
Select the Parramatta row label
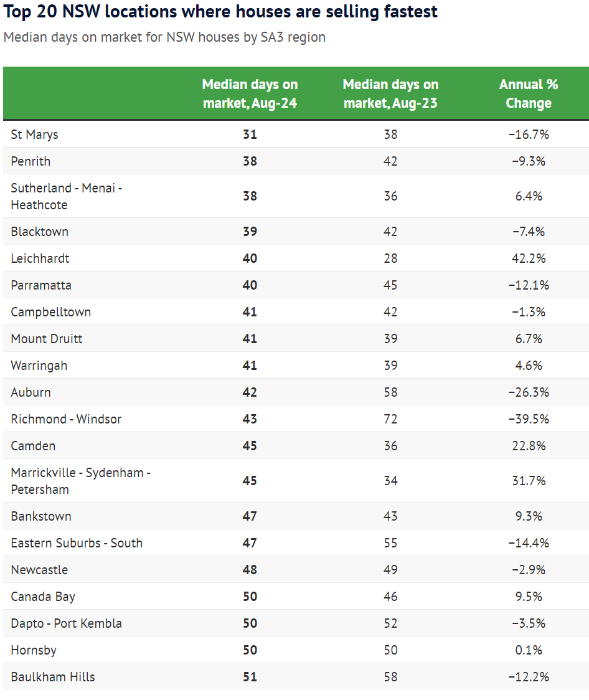tap(41, 285)
